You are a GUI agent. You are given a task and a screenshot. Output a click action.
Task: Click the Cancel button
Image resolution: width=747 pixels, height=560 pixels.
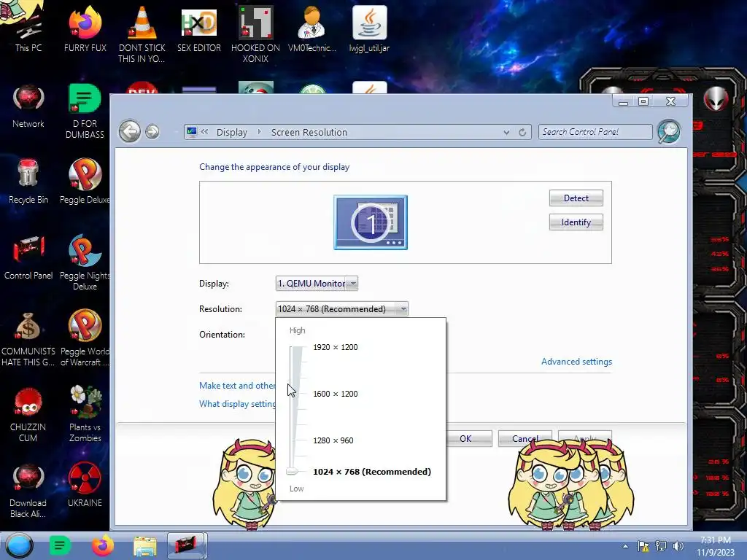(x=525, y=438)
